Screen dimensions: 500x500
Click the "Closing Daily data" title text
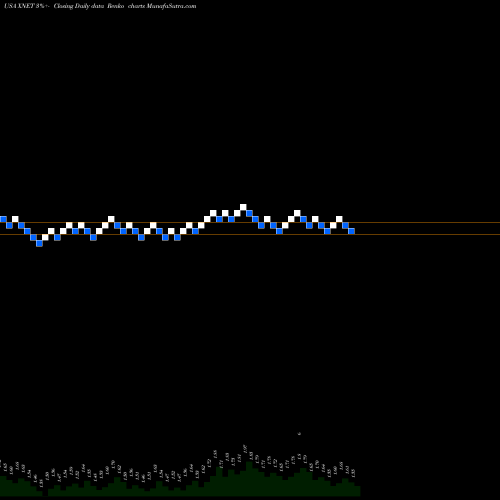tap(79, 6)
